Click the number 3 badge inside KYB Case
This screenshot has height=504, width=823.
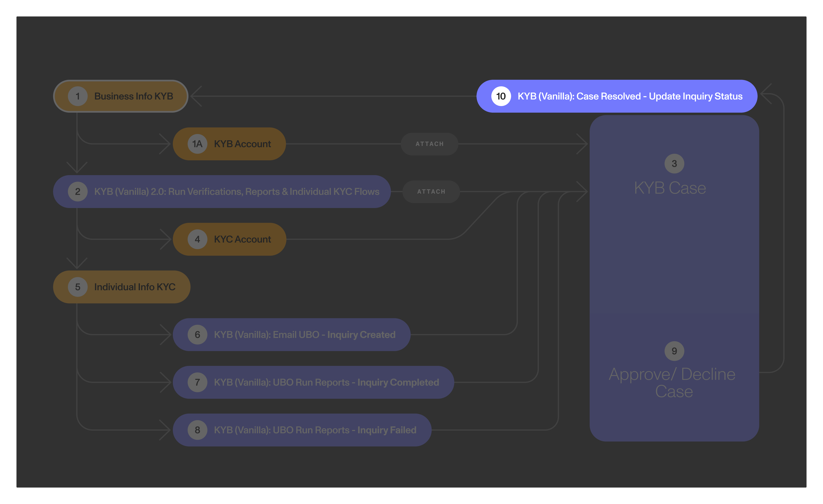(674, 164)
